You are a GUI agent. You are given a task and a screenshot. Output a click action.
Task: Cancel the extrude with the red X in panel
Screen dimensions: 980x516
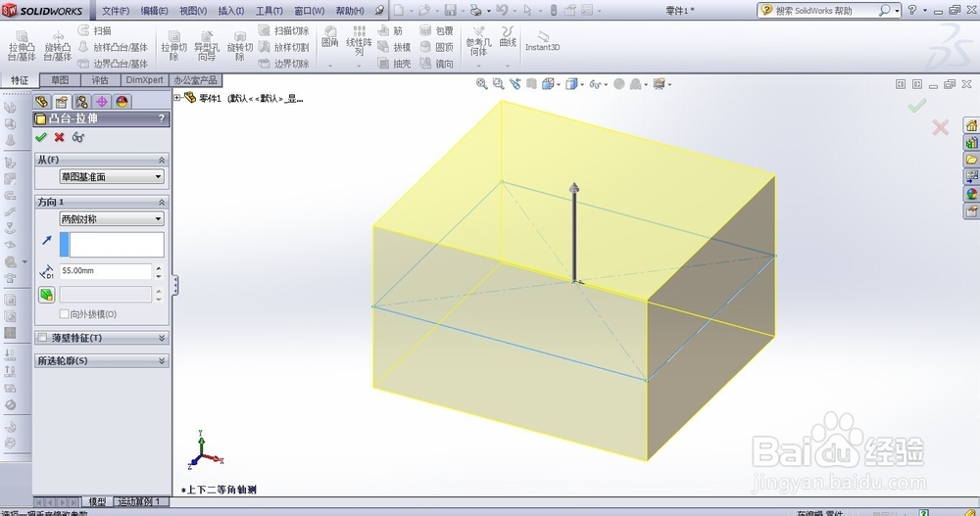pos(60,137)
